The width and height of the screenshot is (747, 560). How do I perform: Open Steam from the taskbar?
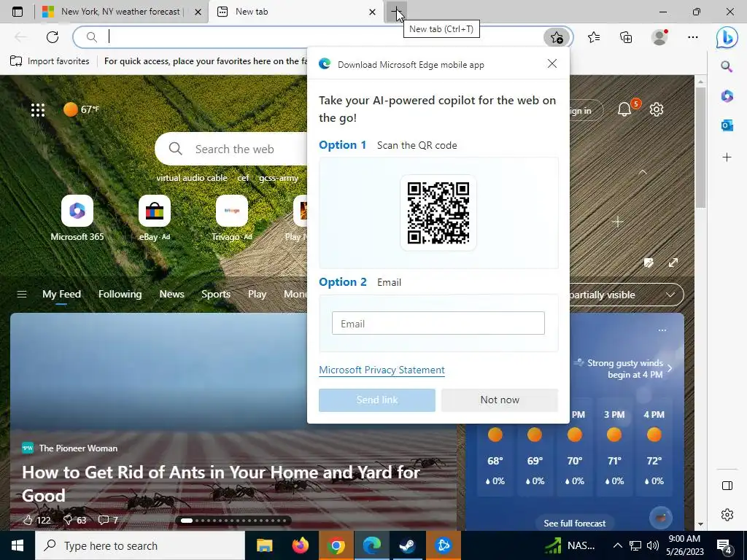tap(407, 545)
